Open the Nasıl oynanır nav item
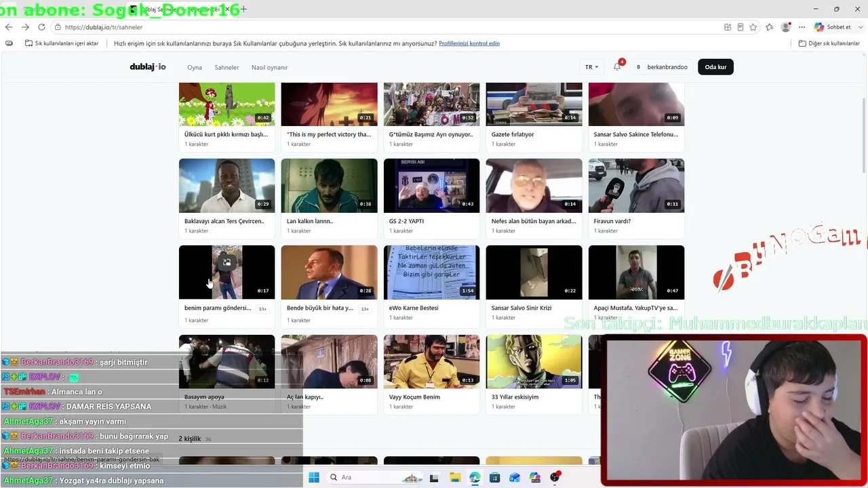 pos(270,68)
